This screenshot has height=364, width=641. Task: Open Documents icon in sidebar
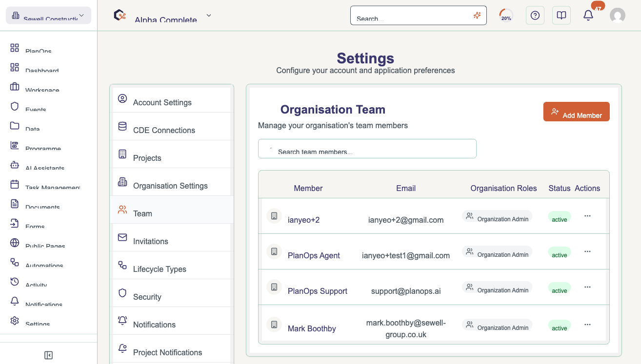click(x=15, y=204)
